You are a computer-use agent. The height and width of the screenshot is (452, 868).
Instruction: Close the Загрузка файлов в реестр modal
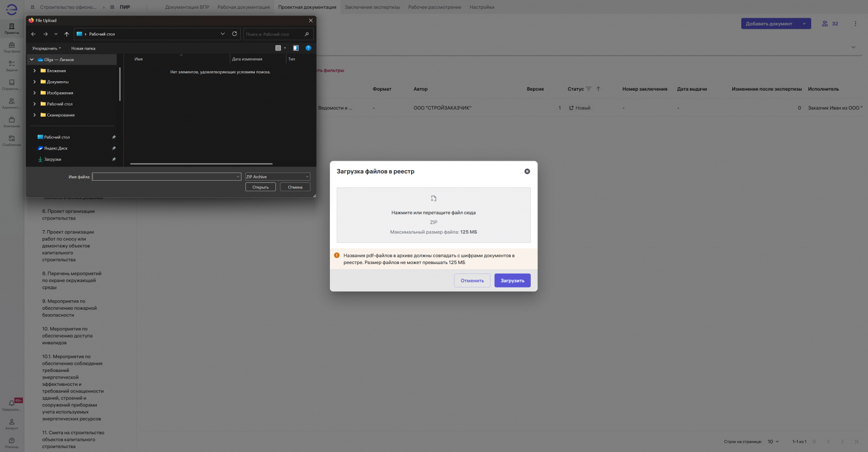click(x=527, y=171)
